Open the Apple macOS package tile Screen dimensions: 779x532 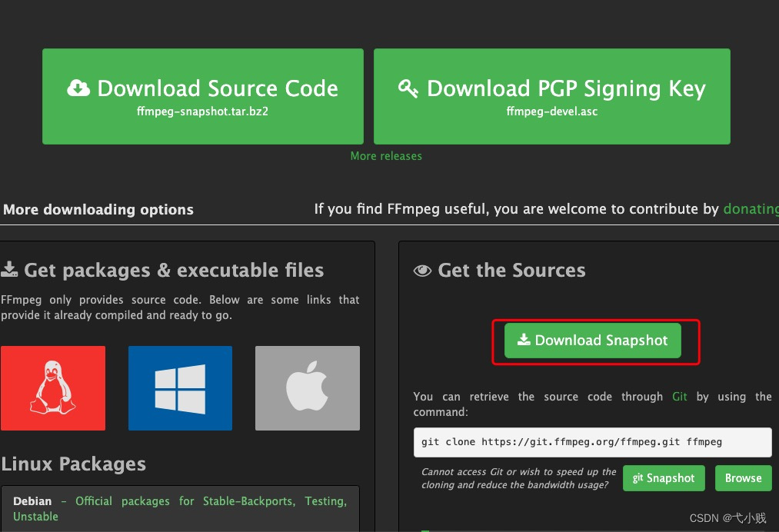point(308,388)
